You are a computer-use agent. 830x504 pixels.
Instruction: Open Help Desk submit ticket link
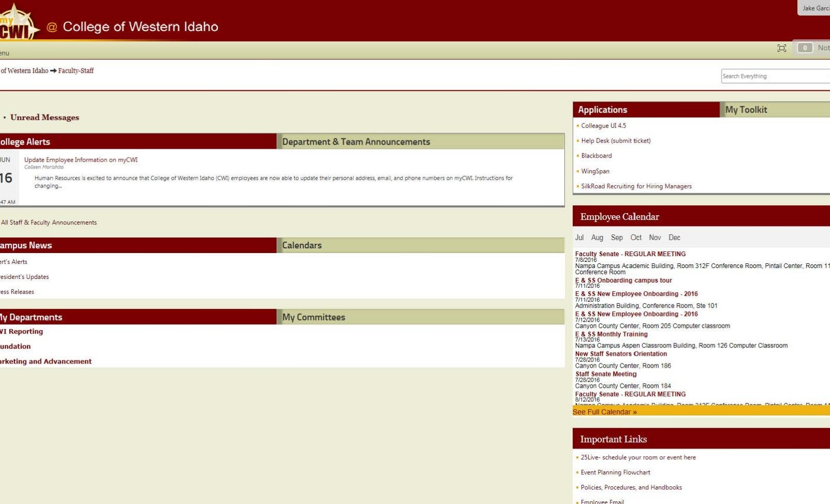click(615, 141)
